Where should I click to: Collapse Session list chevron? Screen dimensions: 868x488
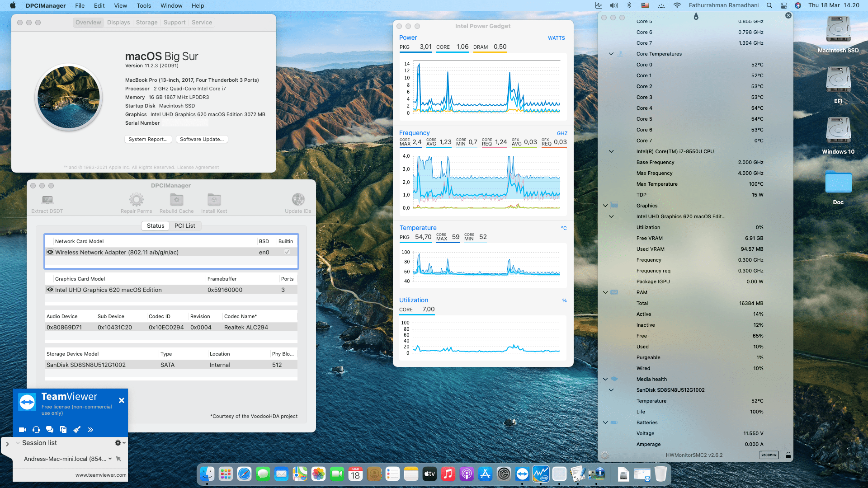[x=18, y=443]
